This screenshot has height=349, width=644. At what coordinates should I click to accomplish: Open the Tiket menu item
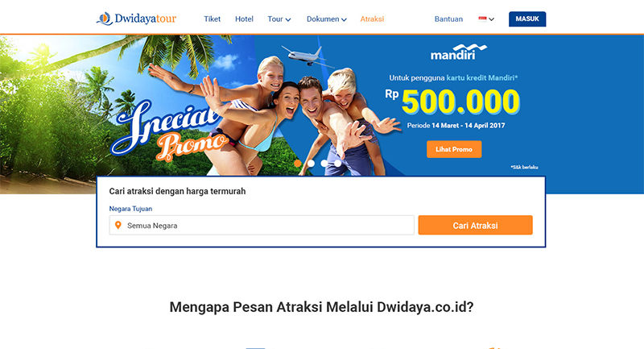coord(213,19)
